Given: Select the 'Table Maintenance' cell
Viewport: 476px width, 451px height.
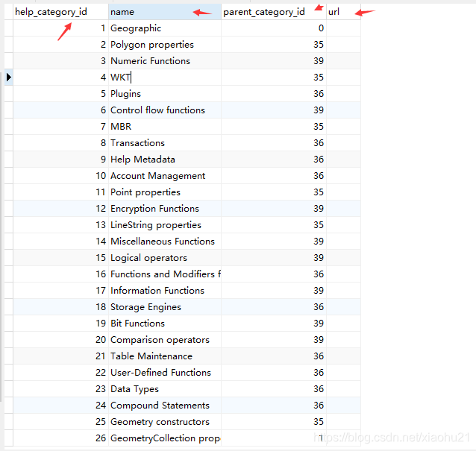Looking at the screenshot, I should (x=165, y=356).
